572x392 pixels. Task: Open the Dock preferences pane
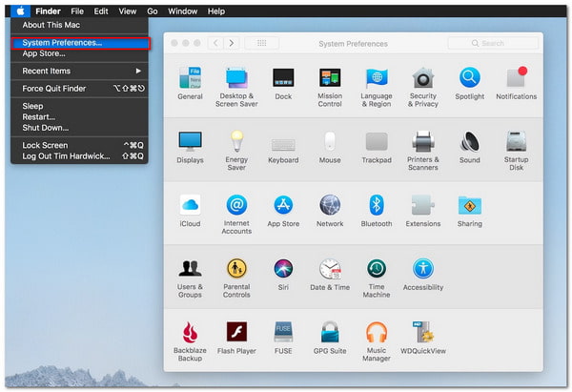tap(283, 83)
